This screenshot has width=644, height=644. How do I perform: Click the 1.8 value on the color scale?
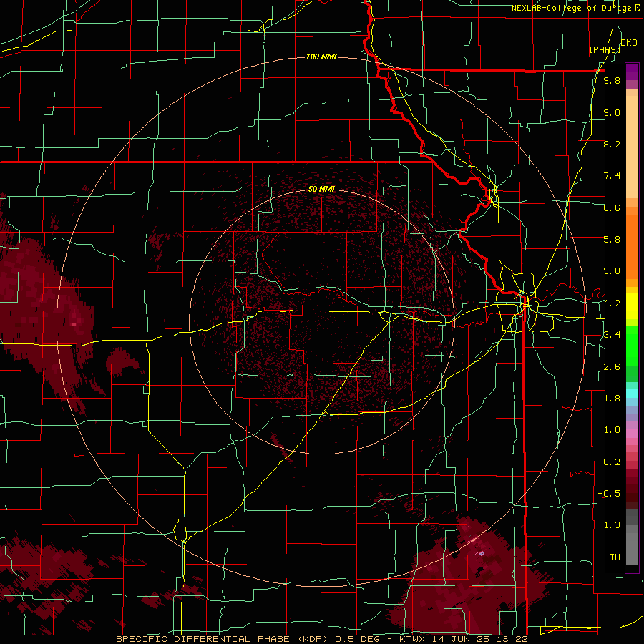(612, 399)
